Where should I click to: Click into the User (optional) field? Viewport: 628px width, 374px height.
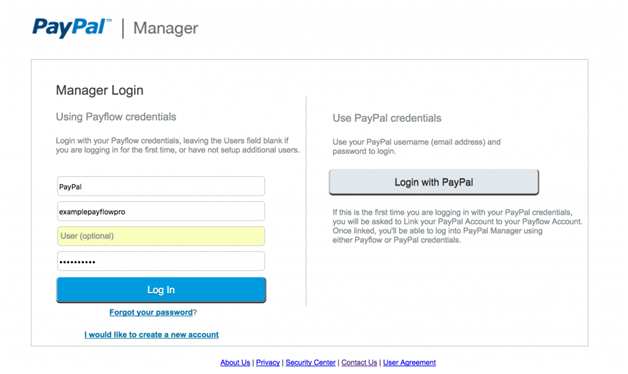[x=161, y=236]
